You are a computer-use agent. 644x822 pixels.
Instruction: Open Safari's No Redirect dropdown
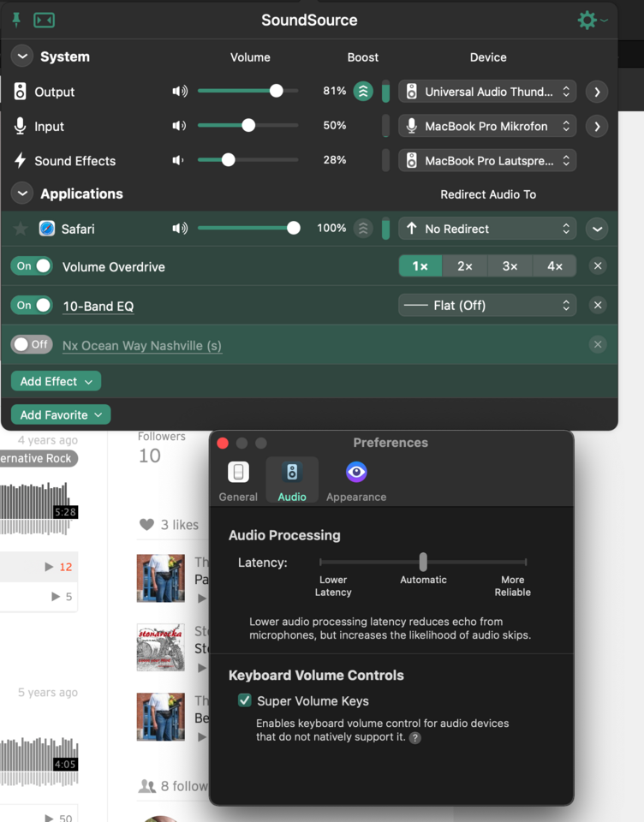tap(487, 229)
